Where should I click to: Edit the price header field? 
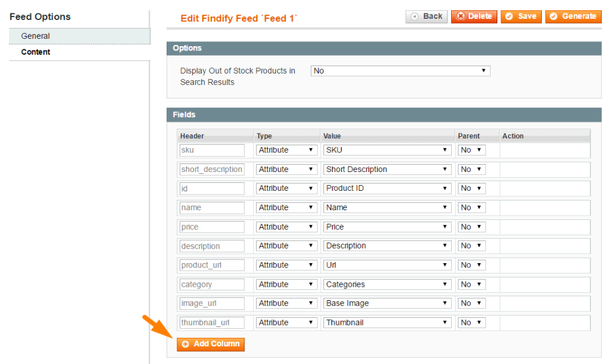212,227
